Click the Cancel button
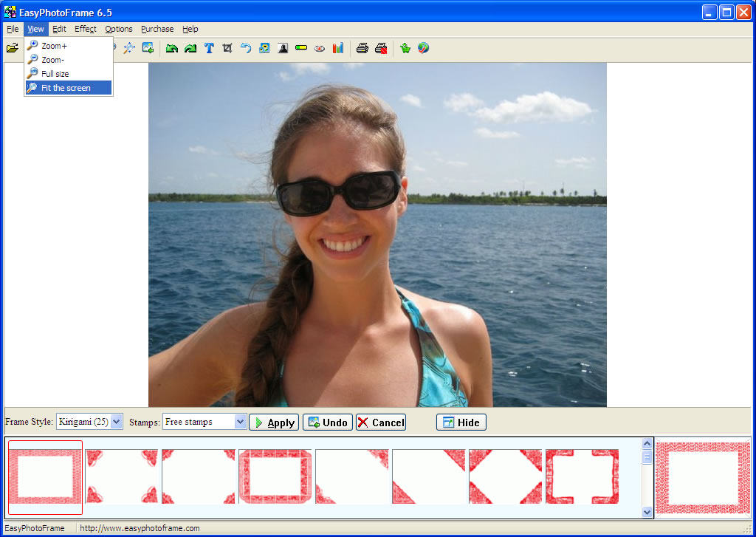Screen dimensions: 756x537 [381, 423]
